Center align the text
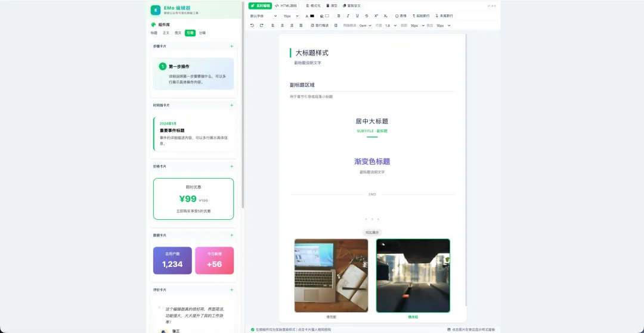This screenshot has height=333, width=644. 282,26
